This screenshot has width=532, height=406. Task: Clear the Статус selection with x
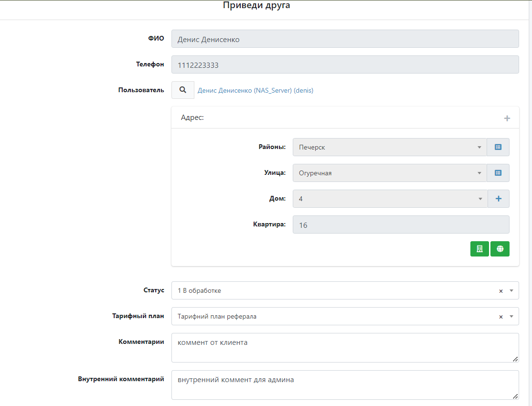click(501, 291)
